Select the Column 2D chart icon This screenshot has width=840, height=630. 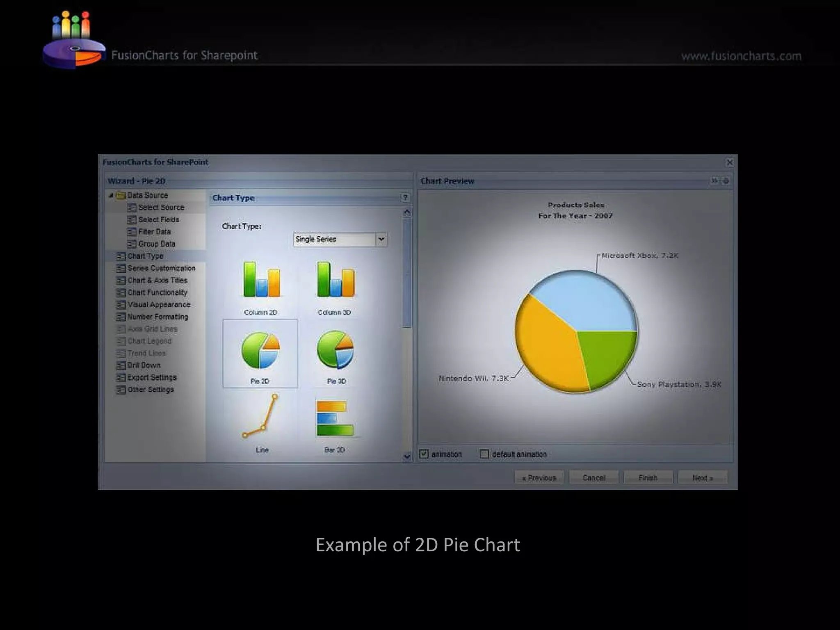pyautogui.click(x=261, y=279)
